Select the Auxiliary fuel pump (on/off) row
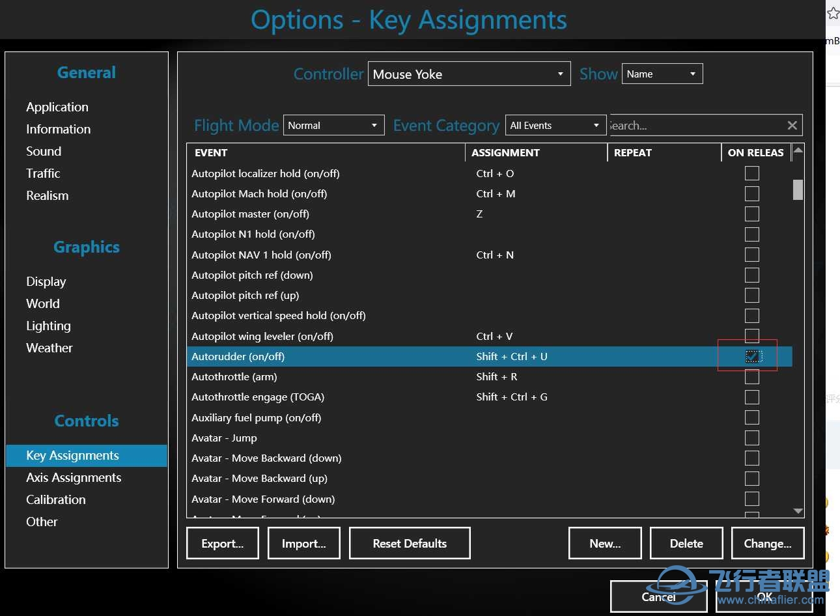 [490, 417]
